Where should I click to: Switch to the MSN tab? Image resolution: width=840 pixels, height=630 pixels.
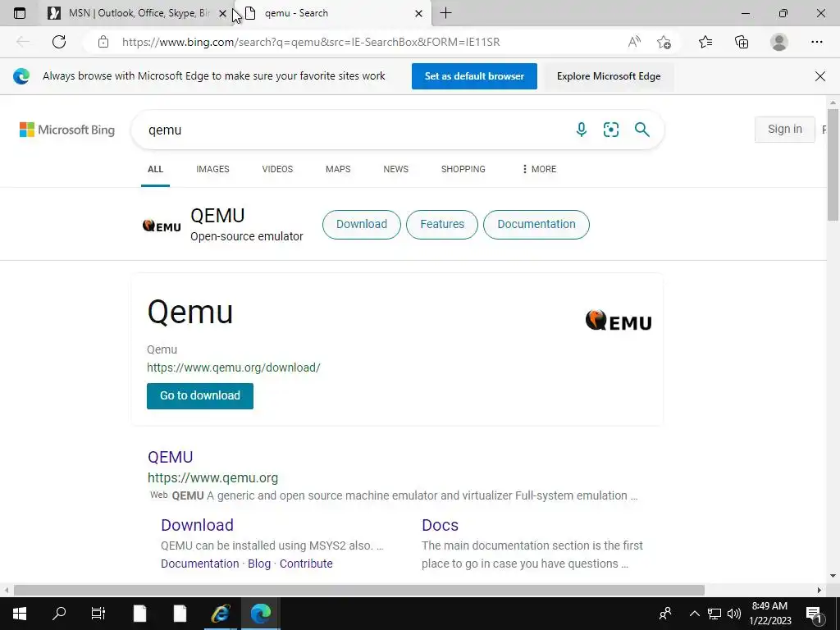tap(139, 13)
